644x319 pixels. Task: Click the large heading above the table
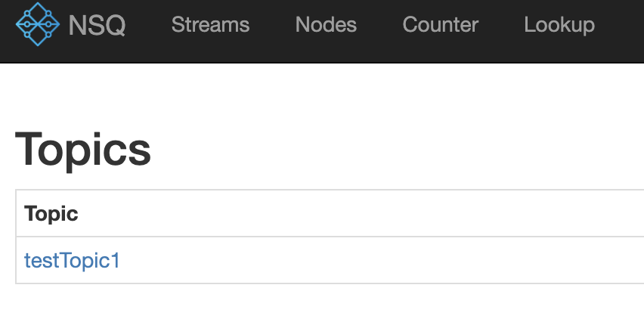83,149
